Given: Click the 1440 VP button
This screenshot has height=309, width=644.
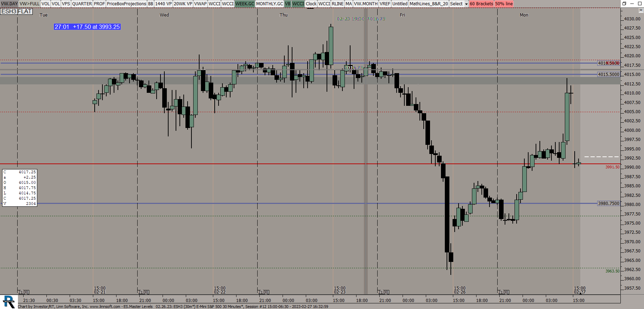Looking at the screenshot, I should [x=164, y=4].
